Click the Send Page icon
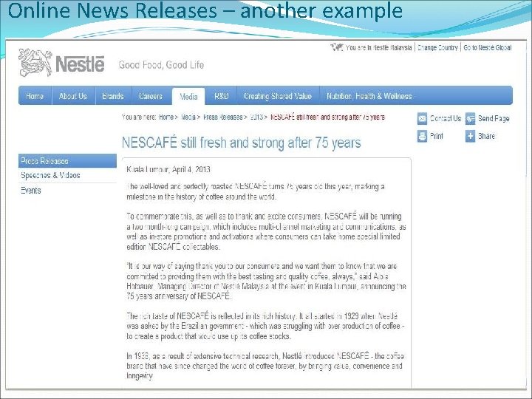 (470, 119)
